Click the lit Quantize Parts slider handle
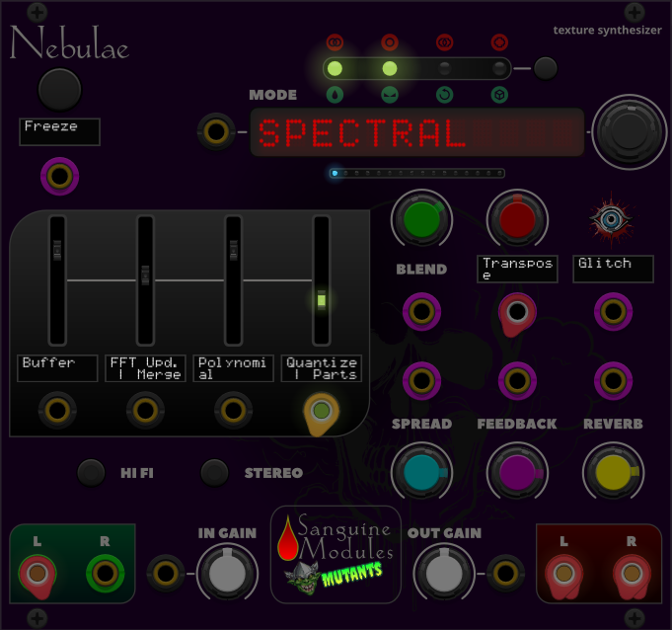Screen dimensions: 672x630 pyautogui.click(x=322, y=300)
